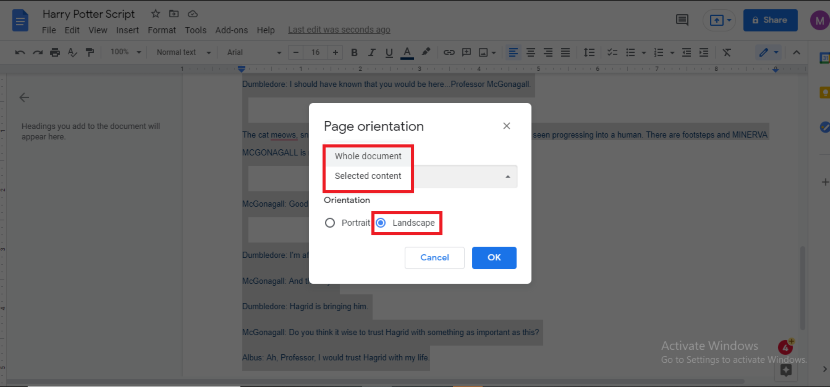Increase font size with plus
Viewport: 830px width, 387px height.
[335, 52]
